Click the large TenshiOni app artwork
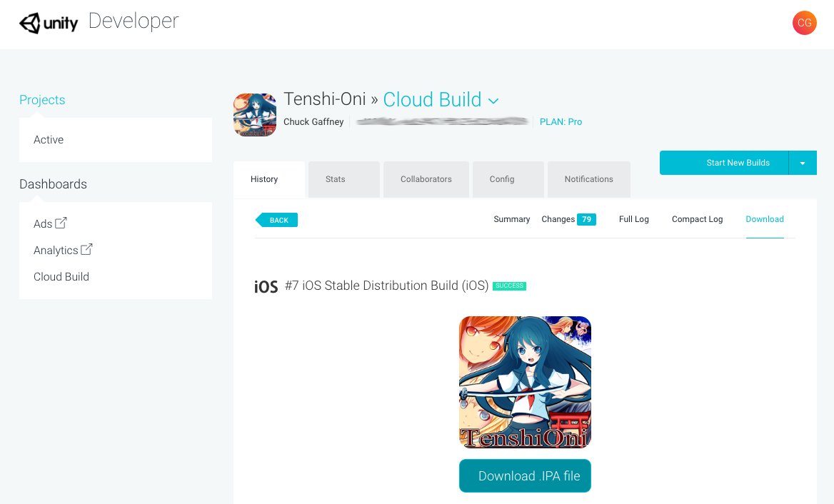Screen dimensions: 834x504 (525, 382)
